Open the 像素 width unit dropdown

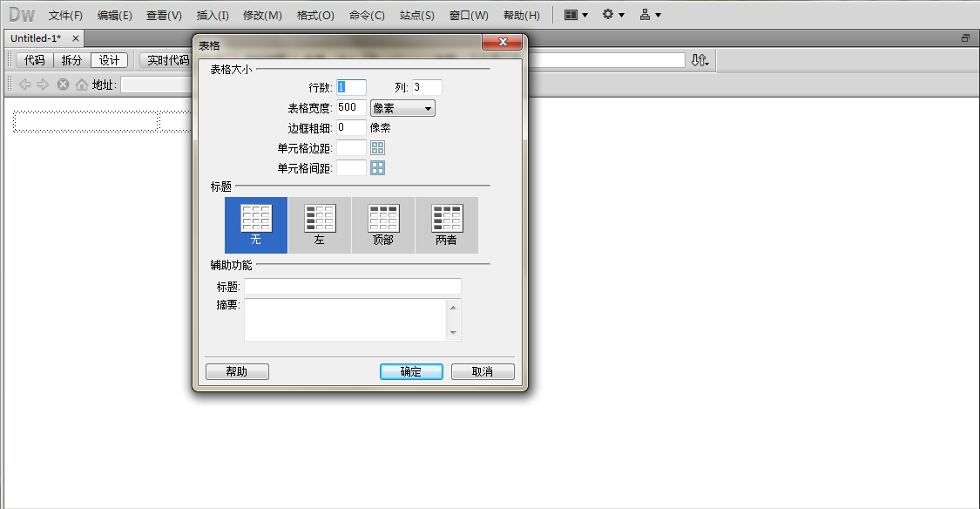point(402,108)
